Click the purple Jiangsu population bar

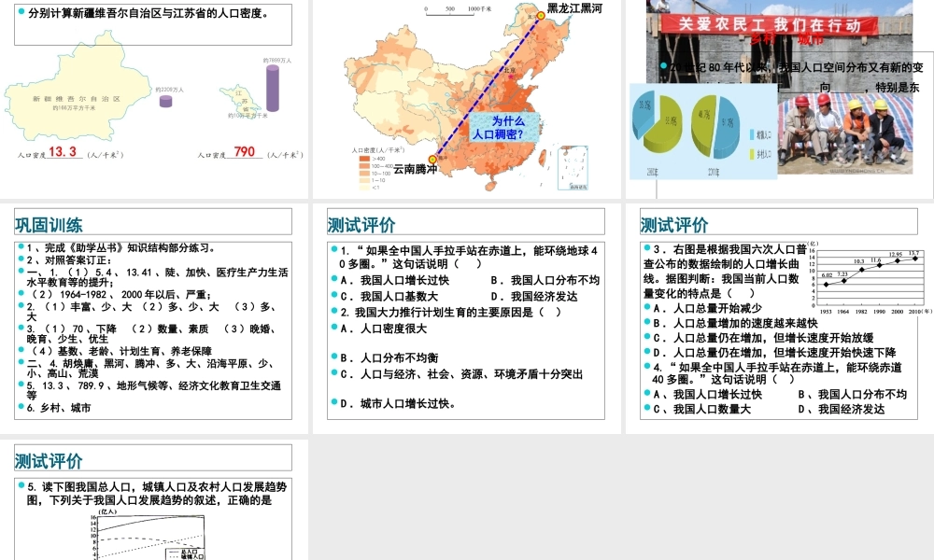tap(272, 88)
